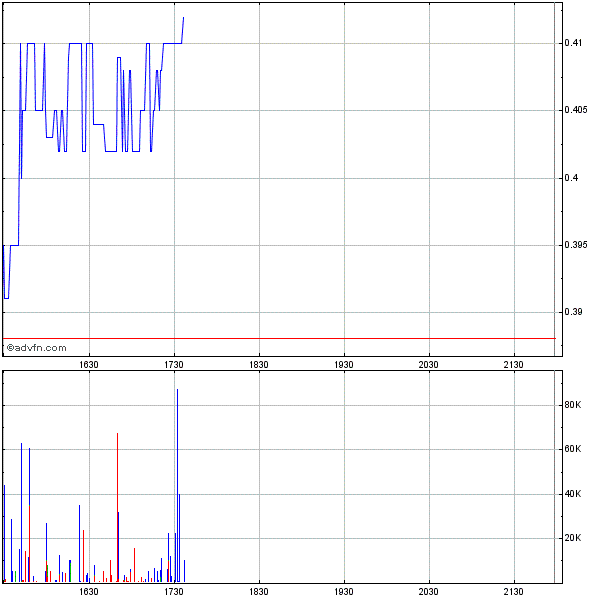Click the 1730 time label under volume chart
600x600 pixels.
(x=174, y=592)
